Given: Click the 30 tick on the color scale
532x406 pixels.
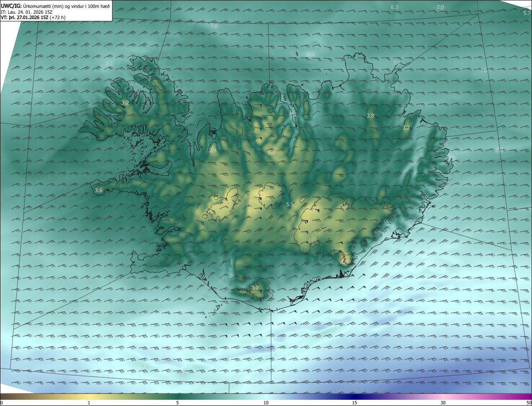Looking at the screenshot, I should point(443,403).
